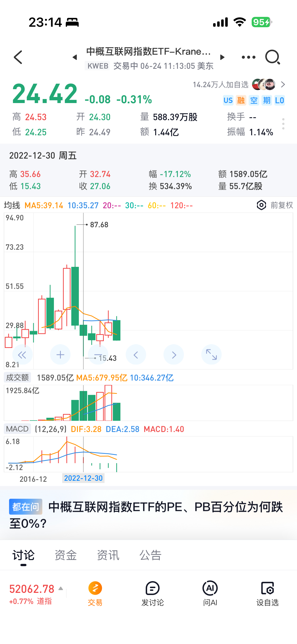Viewport: 297px width, 644px height.
Task: Tap the KWEB ticker symbol
Action: click(x=98, y=66)
